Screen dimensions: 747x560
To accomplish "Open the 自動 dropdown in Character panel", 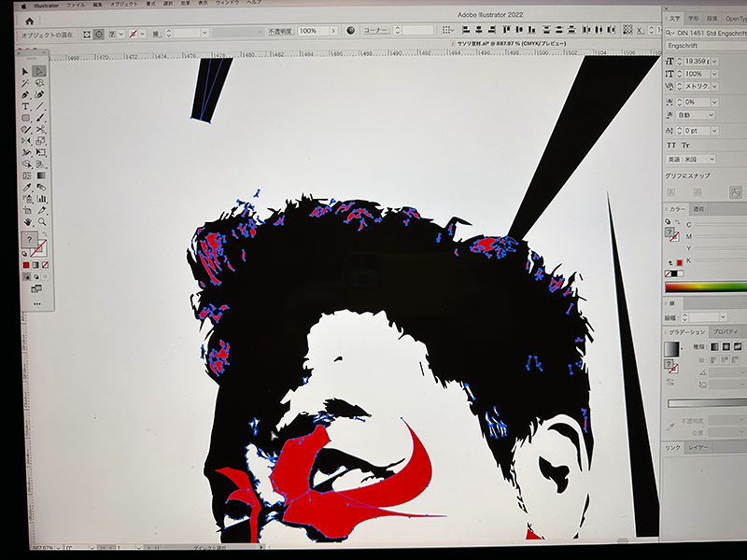I will point(696,115).
